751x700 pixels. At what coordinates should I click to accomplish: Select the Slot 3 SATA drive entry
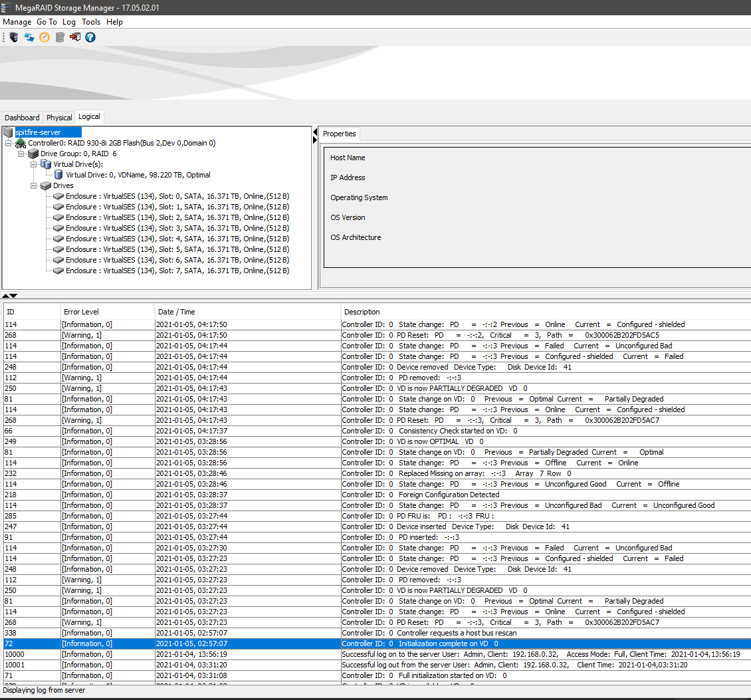(177, 228)
